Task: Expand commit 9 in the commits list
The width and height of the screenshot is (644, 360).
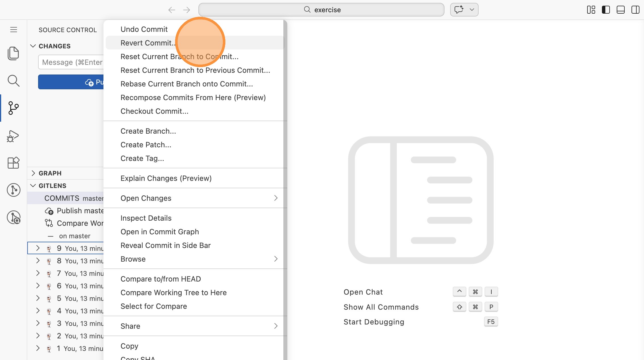Action: (38, 248)
